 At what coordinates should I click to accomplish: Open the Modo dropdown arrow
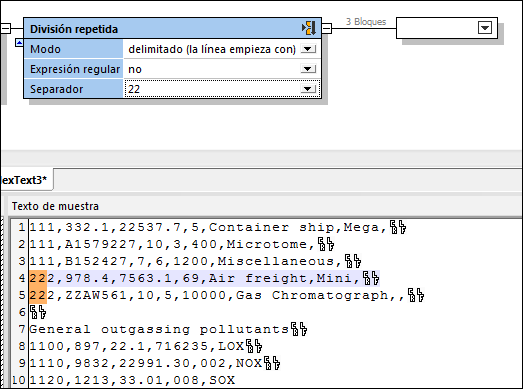click(x=308, y=49)
